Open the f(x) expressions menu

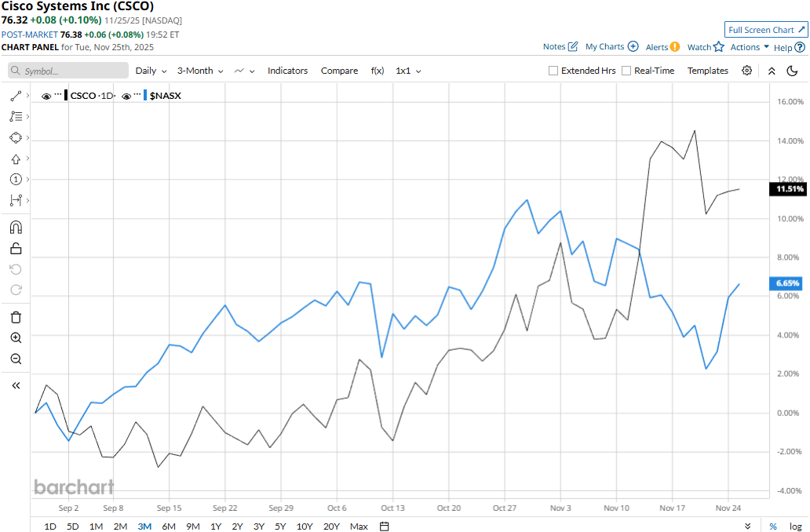click(377, 71)
